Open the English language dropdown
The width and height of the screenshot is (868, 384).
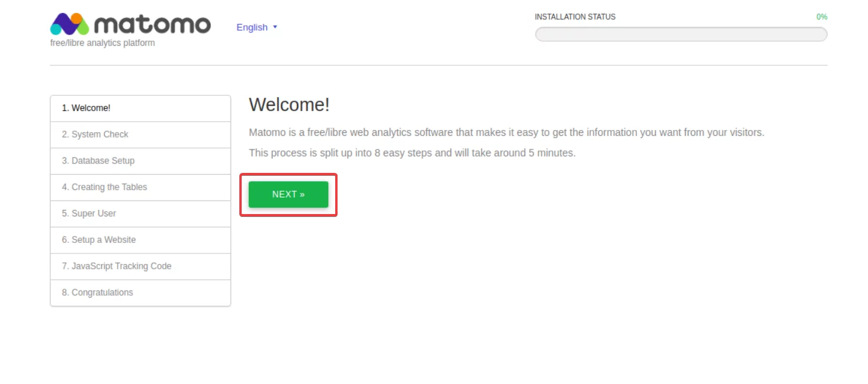pos(256,27)
